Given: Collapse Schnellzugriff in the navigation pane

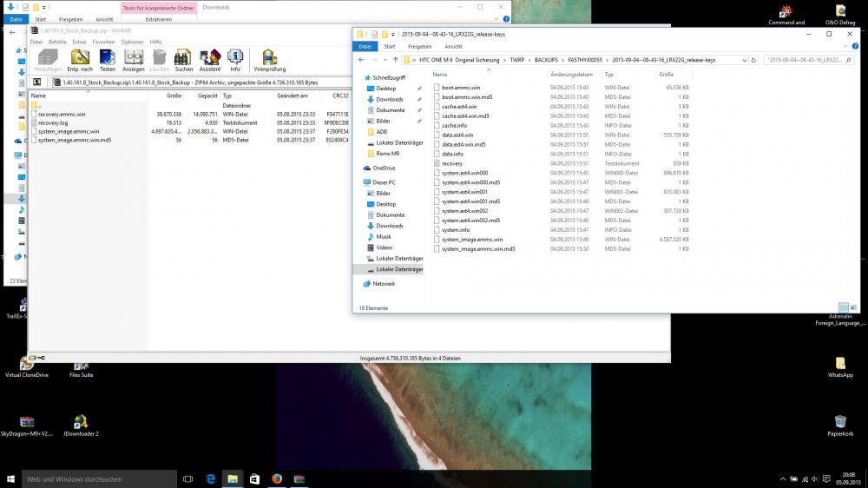Looking at the screenshot, I should 358,78.
